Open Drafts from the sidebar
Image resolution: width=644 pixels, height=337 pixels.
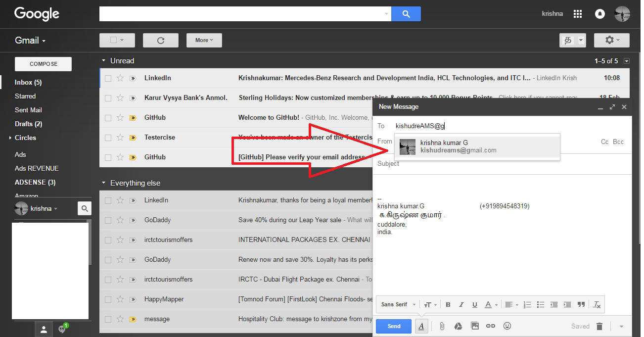pyautogui.click(x=29, y=124)
